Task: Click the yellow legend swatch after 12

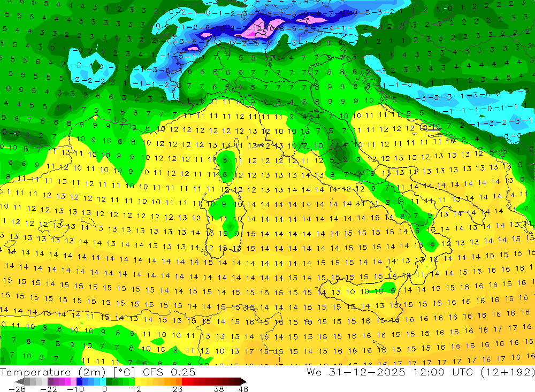Action: [137, 381]
